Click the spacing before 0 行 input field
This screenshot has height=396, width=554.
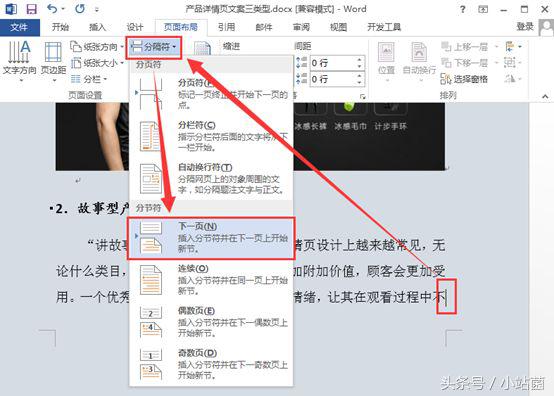(333, 63)
